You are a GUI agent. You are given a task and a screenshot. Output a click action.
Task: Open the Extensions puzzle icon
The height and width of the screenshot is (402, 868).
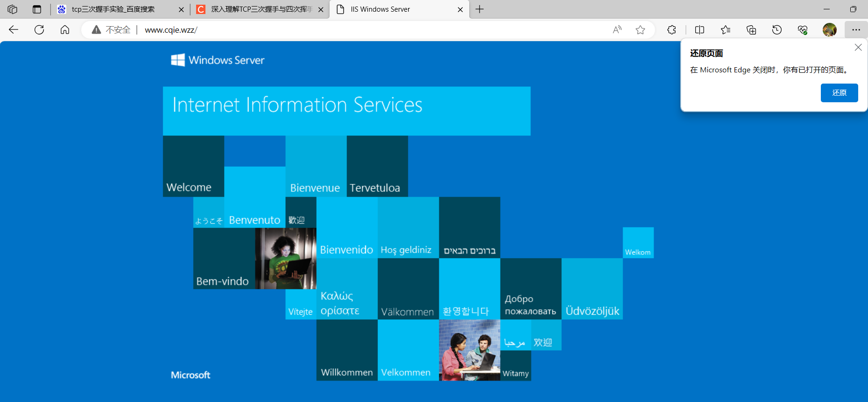(x=671, y=30)
